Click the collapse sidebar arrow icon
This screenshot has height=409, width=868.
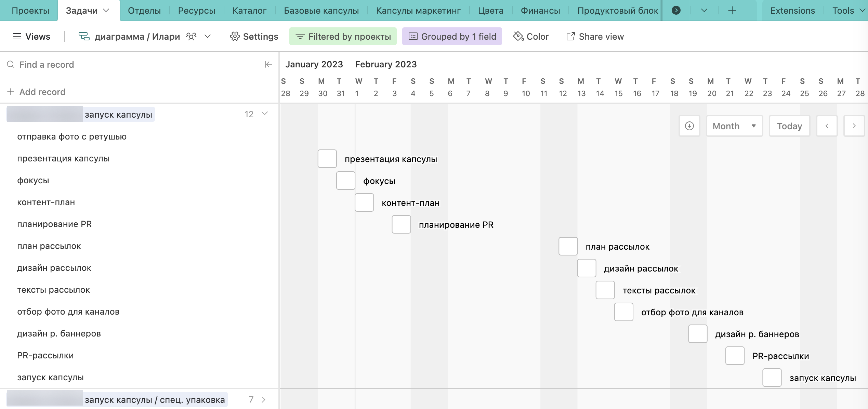[x=268, y=64]
